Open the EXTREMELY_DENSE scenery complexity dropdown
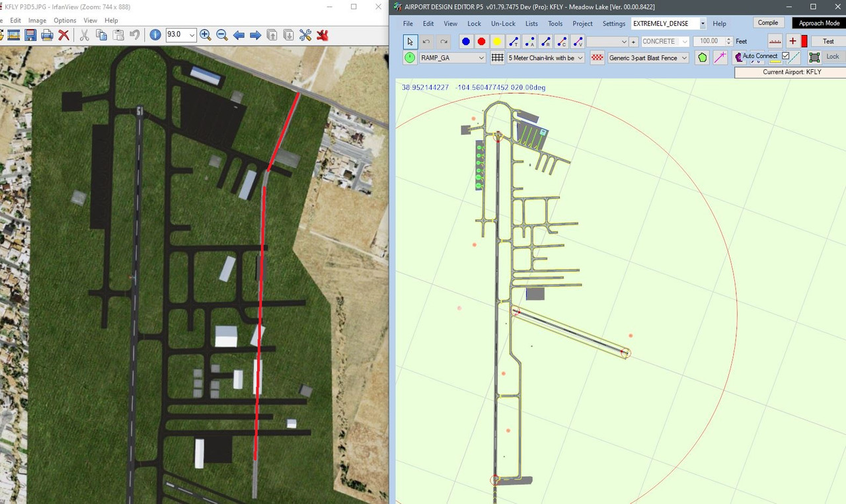Image resolution: width=846 pixels, height=504 pixels. point(703,23)
